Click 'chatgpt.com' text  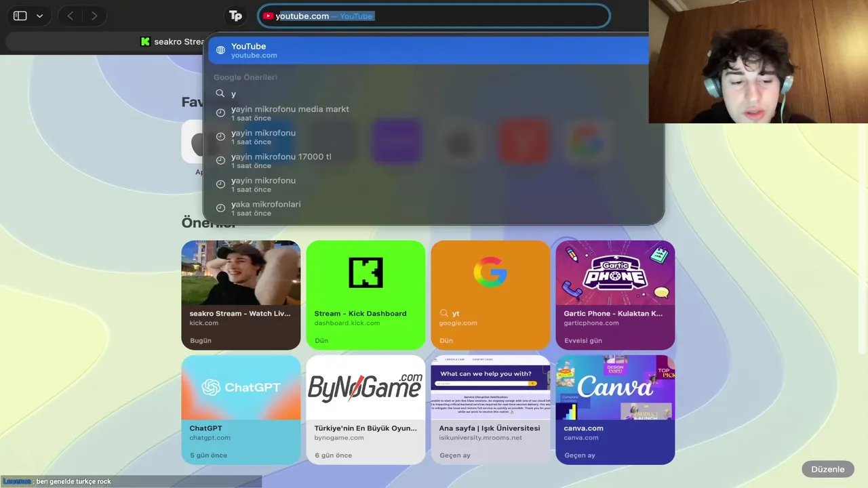point(210,438)
